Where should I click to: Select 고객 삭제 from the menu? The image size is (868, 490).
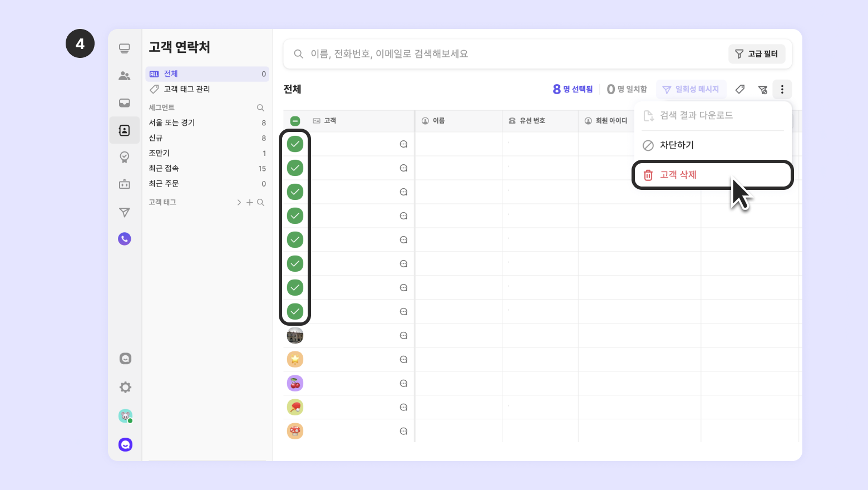click(x=678, y=175)
